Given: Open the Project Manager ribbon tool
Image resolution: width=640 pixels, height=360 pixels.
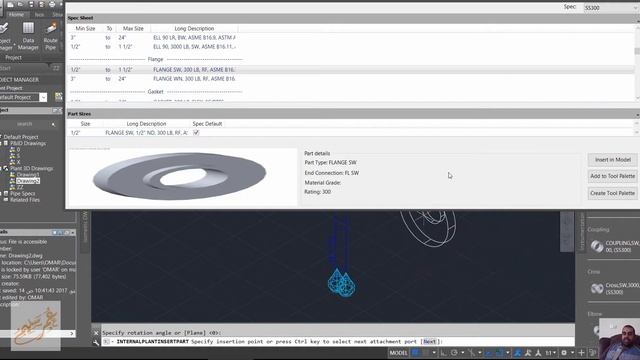Looking at the screenshot, I should [x=6, y=36].
